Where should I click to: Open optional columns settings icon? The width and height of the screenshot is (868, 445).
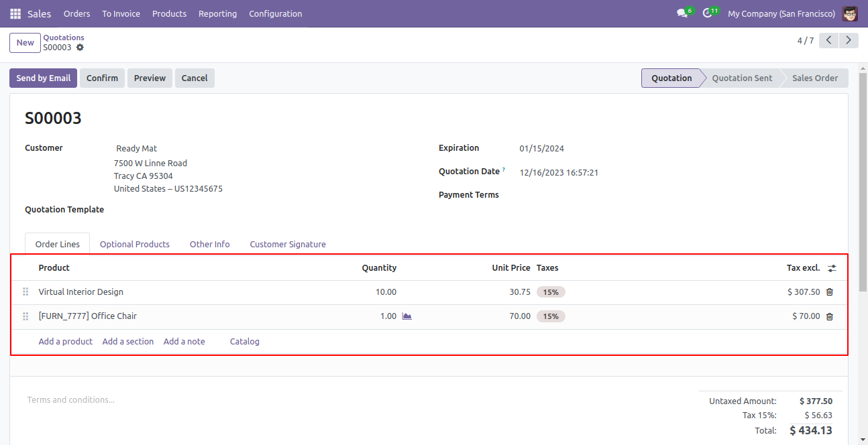coord(832,268)
